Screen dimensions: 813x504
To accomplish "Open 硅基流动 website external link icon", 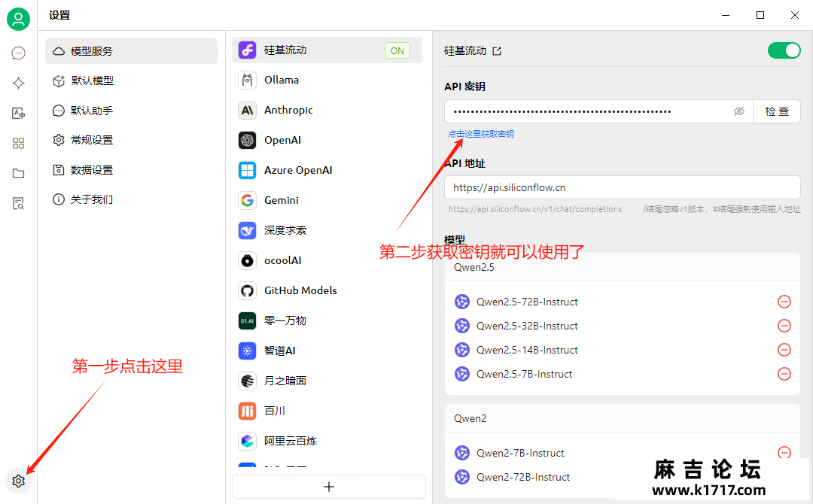I will (497, 50).
